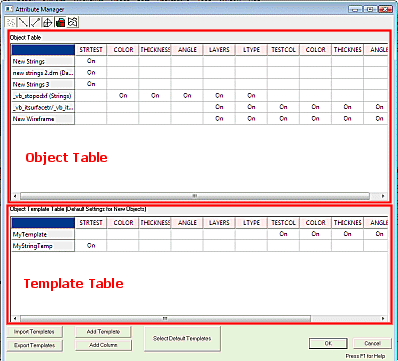The image size is (398, 361).
Task: Click the Object Table horizontal scrollbar thumb
Action: (x=195, y=196)
